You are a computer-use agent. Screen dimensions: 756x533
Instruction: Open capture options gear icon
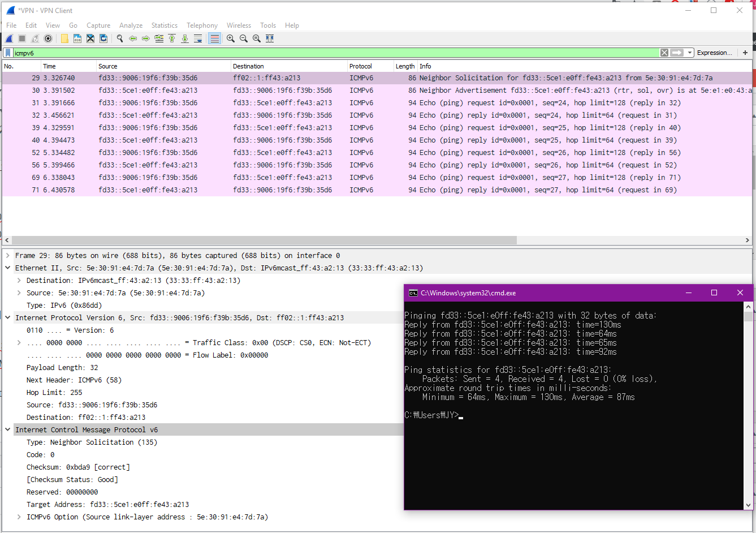coord(48,38)
